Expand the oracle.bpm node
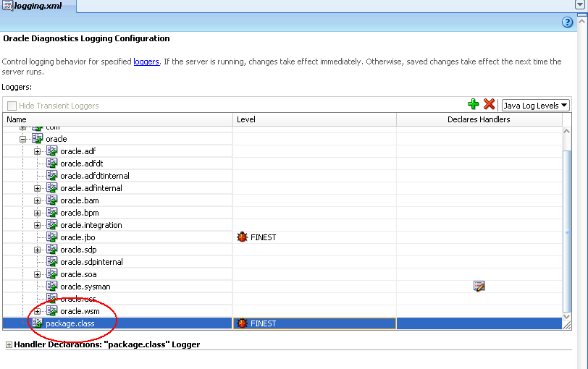The width and height of the screenshot is (588, 369). [x=37, y=213]
